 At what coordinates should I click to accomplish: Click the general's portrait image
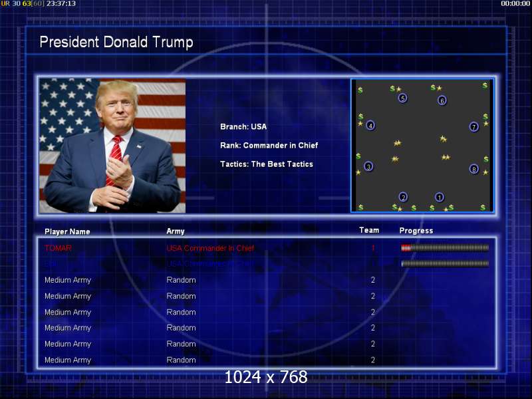[x=112, y=146]
